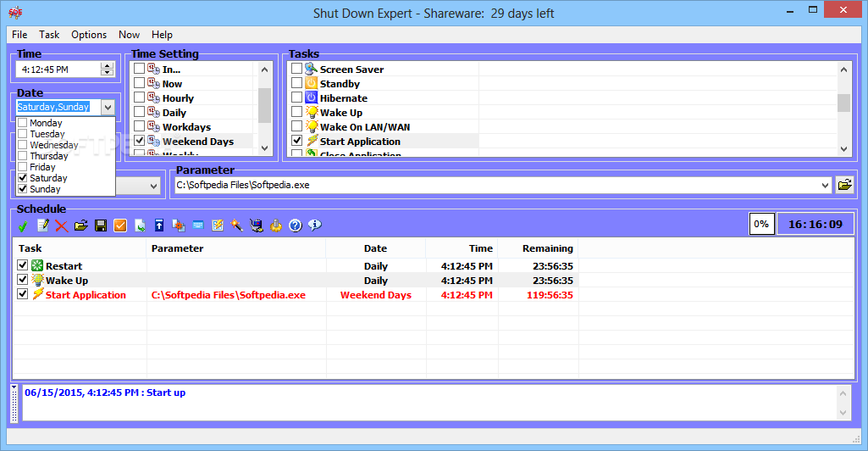Open the Help menu
The height and width of the screenshot is (451, 868).
tap(163, 35)
